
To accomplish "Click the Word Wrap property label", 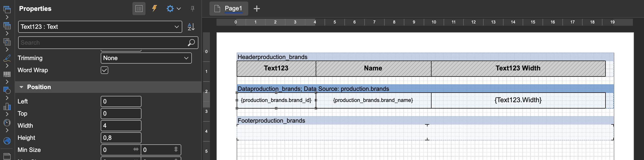I will pyautogui.click(x=33, y=70).
